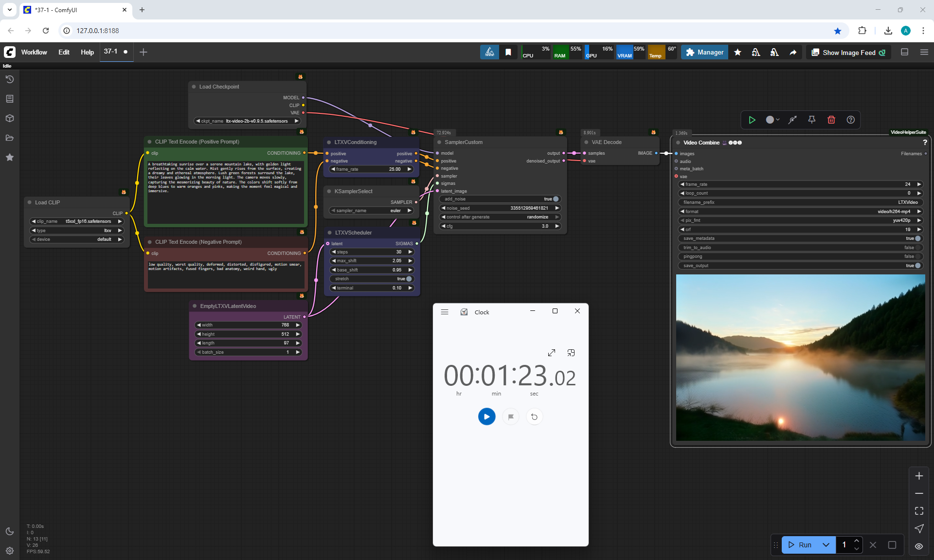Open the Edit menu
Screen dimensions: 934x560
pos(64,53)
